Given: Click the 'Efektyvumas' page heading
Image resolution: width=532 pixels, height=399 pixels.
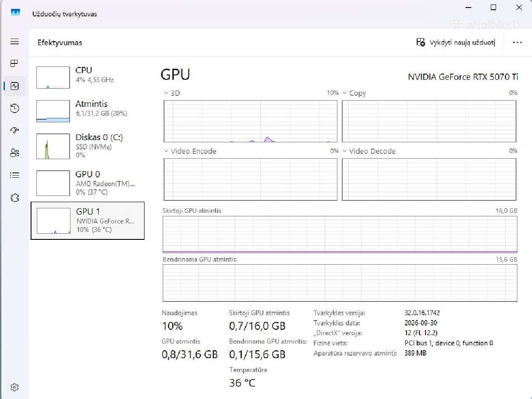Looking at the screenshot, I should (60, 43).
